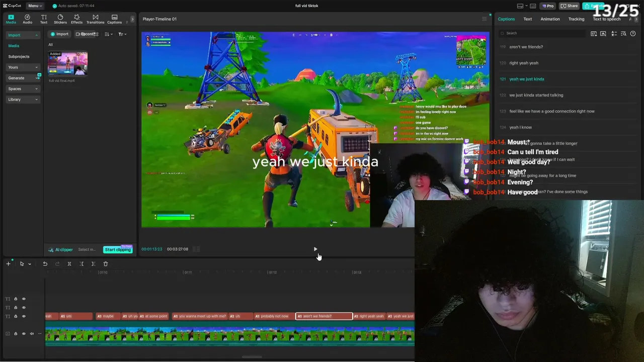Toggle visibility of the top text track
This screenshot has height=362, width=644.
point(24,299)
